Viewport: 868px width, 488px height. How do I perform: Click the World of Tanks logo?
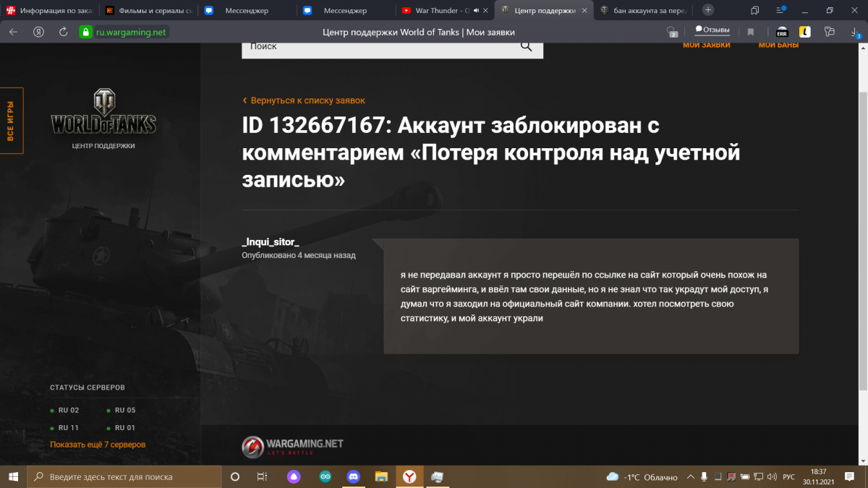(103, 111)
